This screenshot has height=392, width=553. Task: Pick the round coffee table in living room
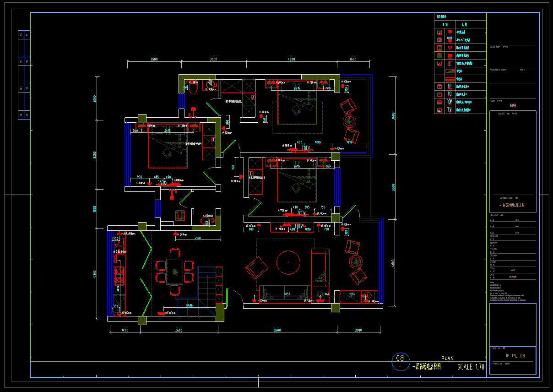click(x=288, y=262)
